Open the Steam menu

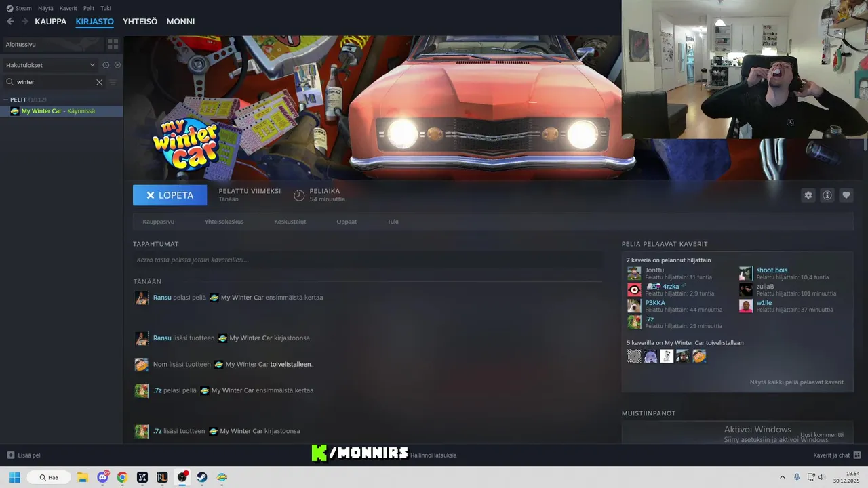[x=24, y=8]
